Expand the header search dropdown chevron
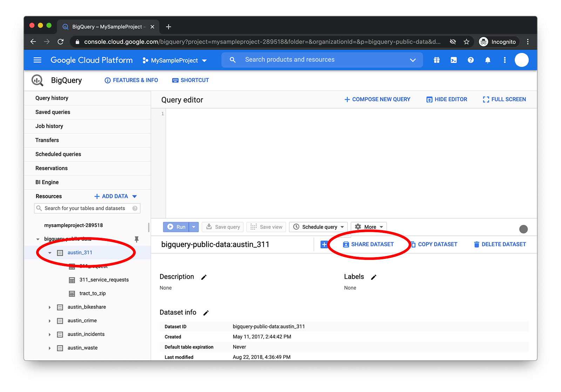The height and width of the screenshot is (392, 561). [413, 60]
